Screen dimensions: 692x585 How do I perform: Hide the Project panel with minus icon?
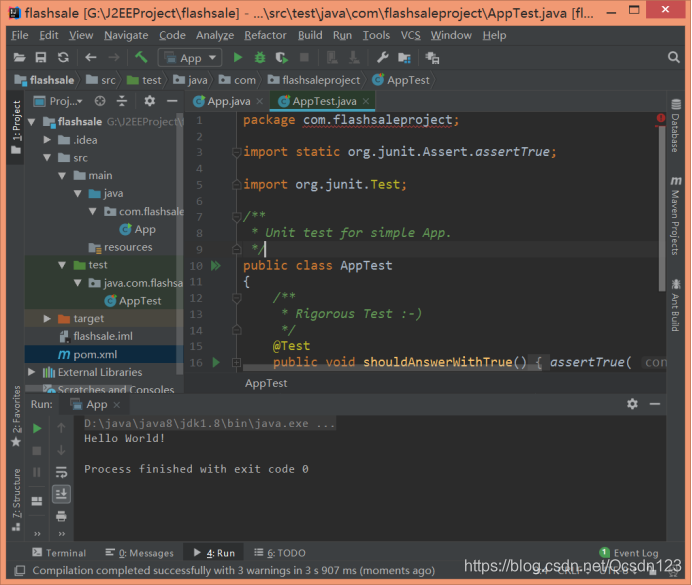pos(172,101)
